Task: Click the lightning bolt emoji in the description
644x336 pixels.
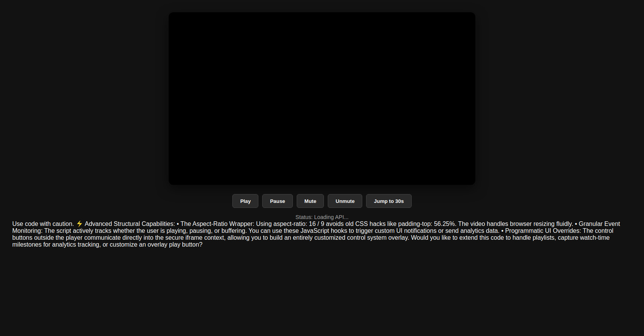Action: coord(79,224)
